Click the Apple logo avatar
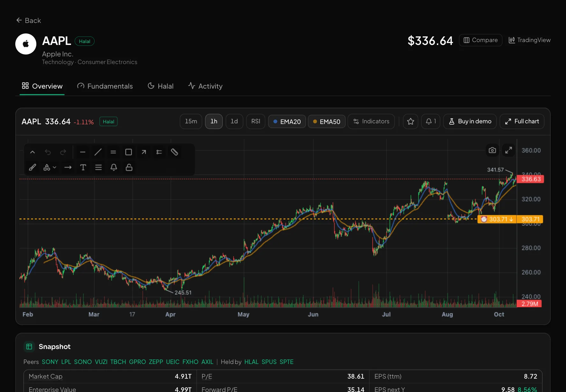 (x=26, y=44)
